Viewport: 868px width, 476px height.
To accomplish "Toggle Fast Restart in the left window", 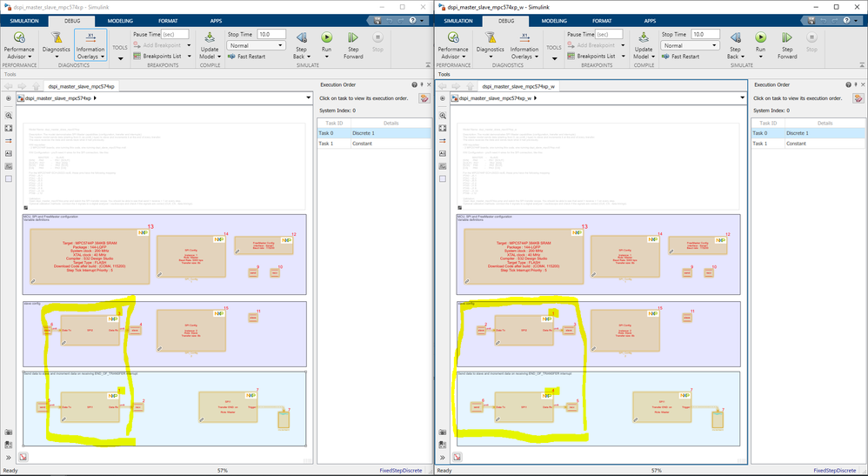I will pyautogui.click(x=246, y=57).
